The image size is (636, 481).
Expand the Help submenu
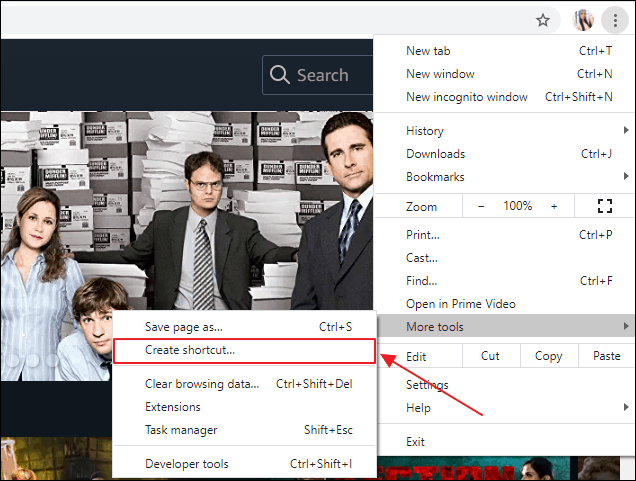coord(504,408)
